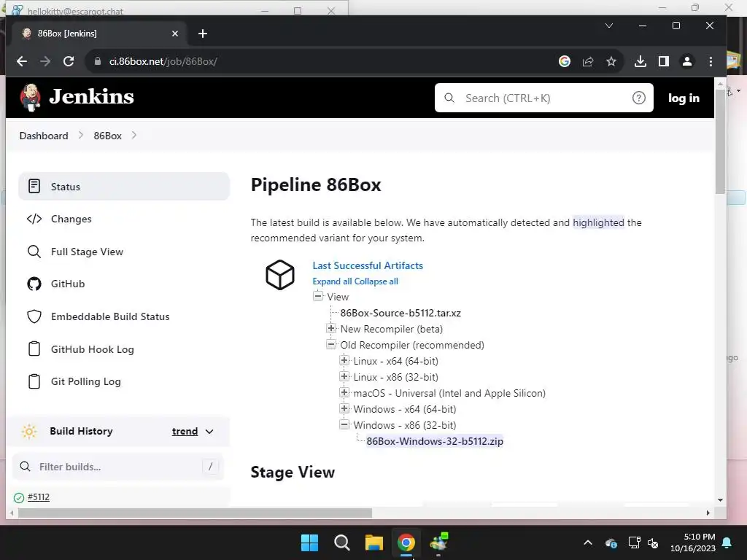Click the Build History sun weather icon
The height and width of the screenshot is (560, 747).
tap(29, 432)
